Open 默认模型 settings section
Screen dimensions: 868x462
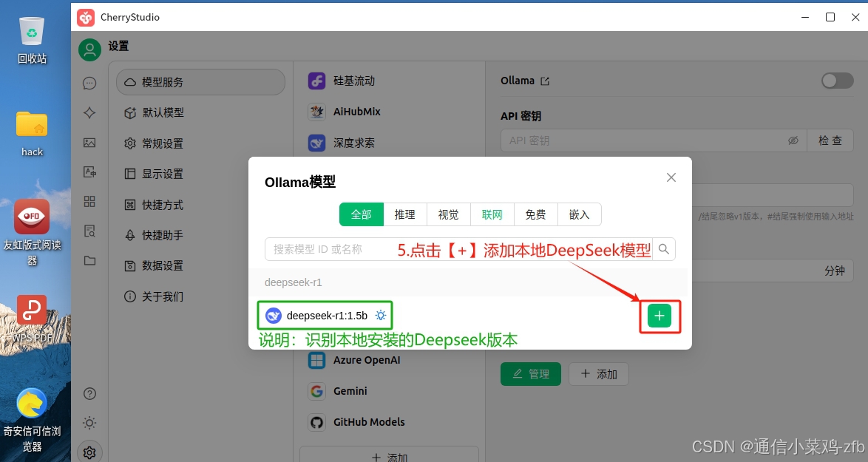[x=200, y=113]
